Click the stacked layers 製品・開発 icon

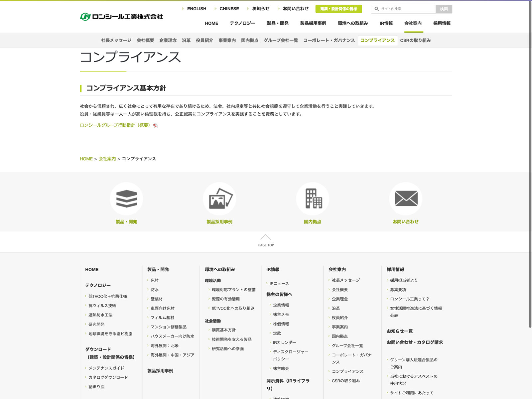point(126,199)
